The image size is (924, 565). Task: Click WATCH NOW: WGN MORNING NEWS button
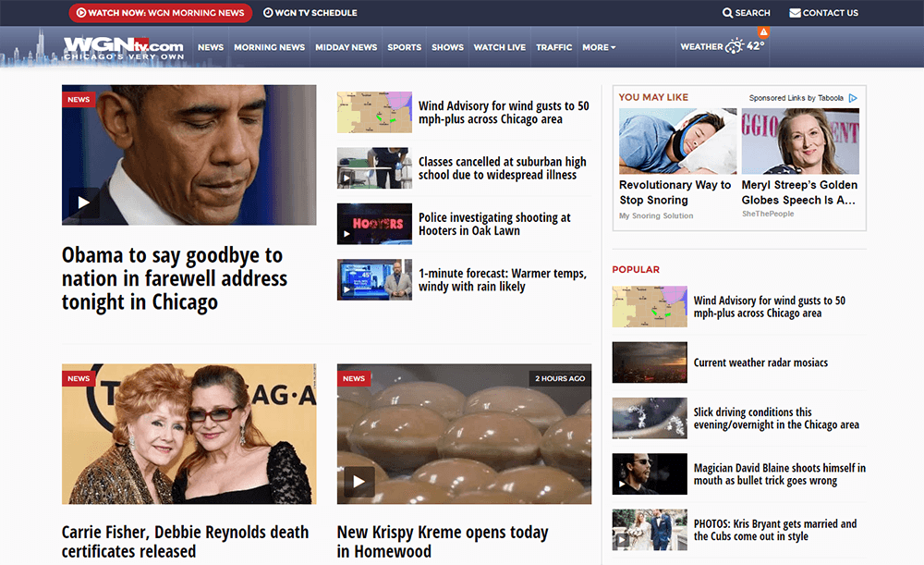point(160,13)
